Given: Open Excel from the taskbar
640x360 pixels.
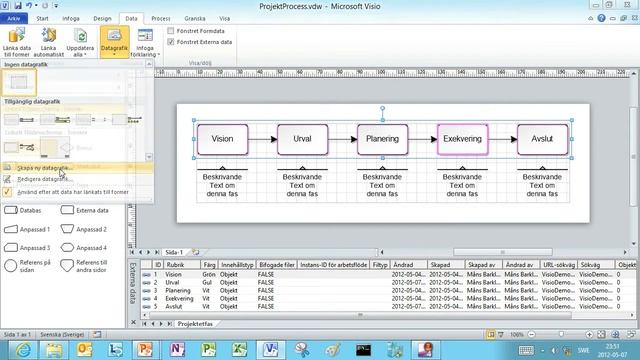Looking at the screenshot, I should click(x=239, y=350).
